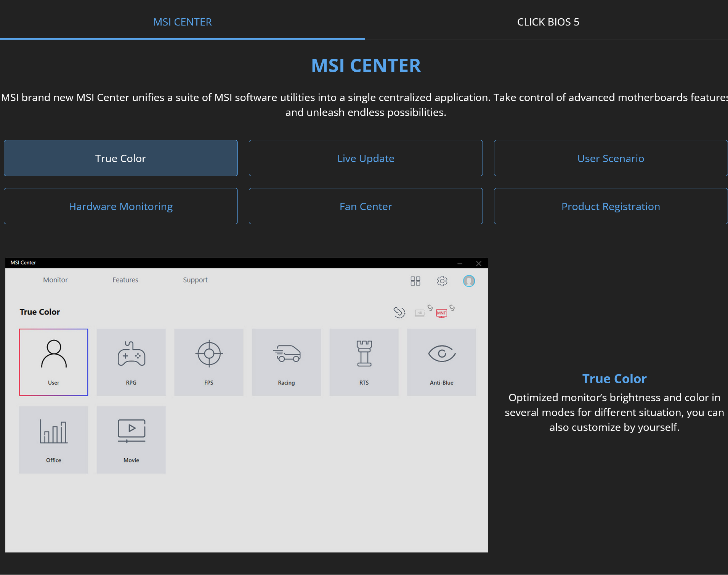Viewport: 728px width, 575px height.
Task: Click the sync link icon beside True Color
Action: click(x=399, y=312)
